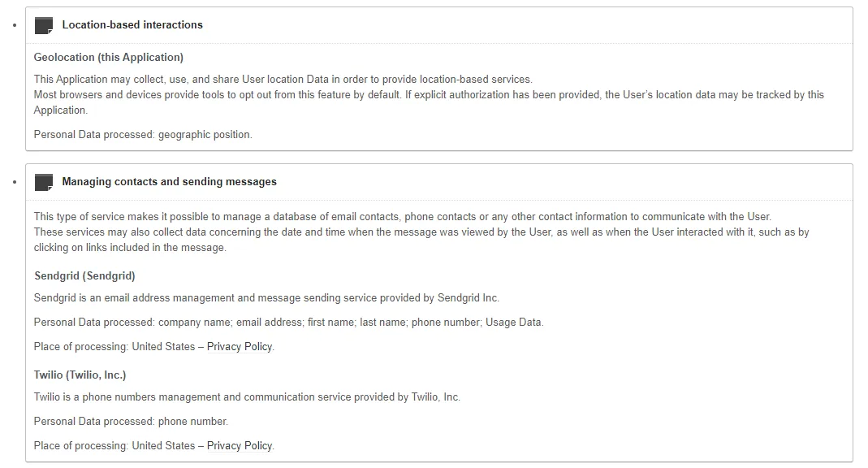868x468 pixels.
Task: Click the email contacts database description sentence
Action: [x=402, y=217]
